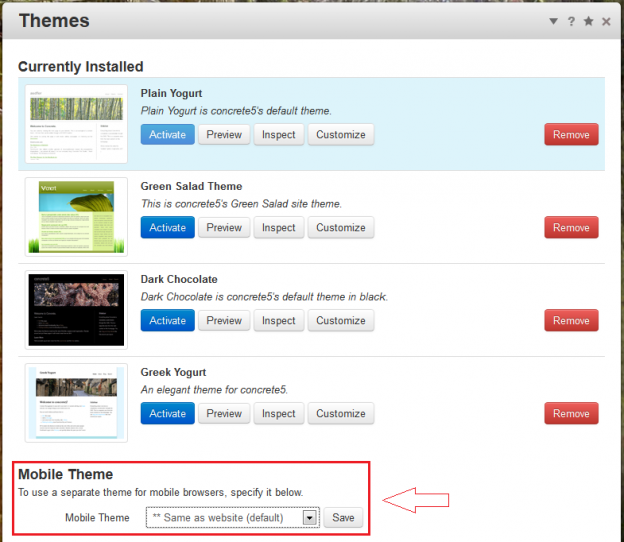The width and height of the screenshot is (624, 542).
Task: Click the Dark Chocolate theme thumbnail
Action: [76, 310]
